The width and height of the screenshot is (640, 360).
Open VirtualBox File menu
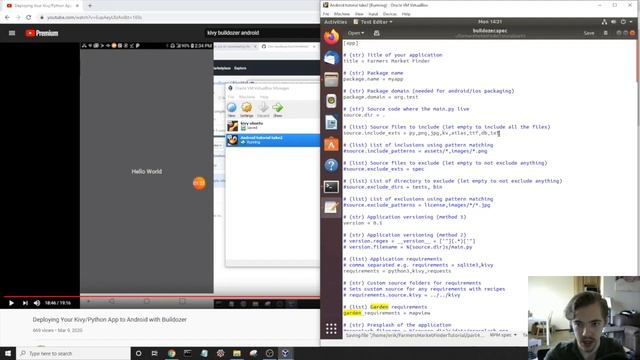pyautogui.click(x=326, y=14)
